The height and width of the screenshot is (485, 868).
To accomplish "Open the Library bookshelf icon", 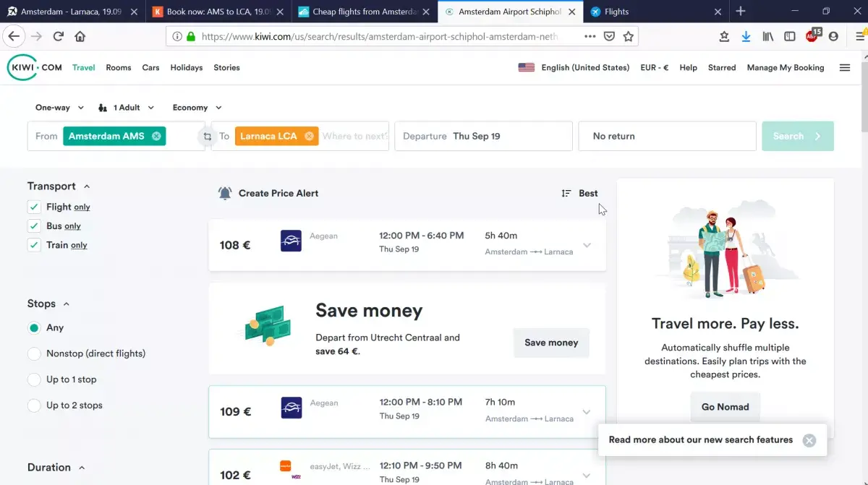I will click(x=768, y=37).
